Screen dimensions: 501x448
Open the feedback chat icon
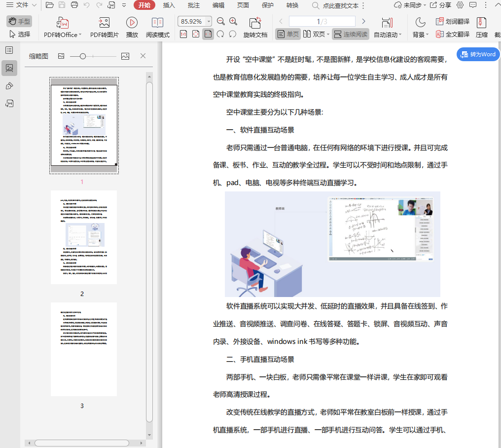[x=473, y=5]
